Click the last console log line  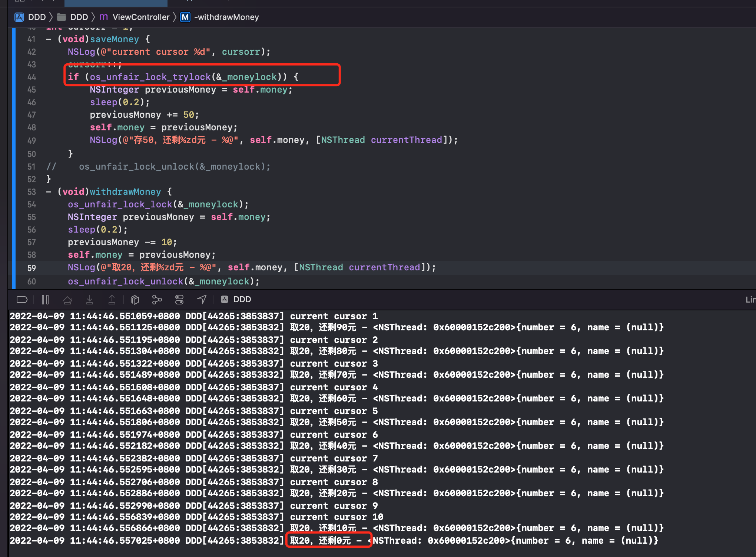point(334,541)
